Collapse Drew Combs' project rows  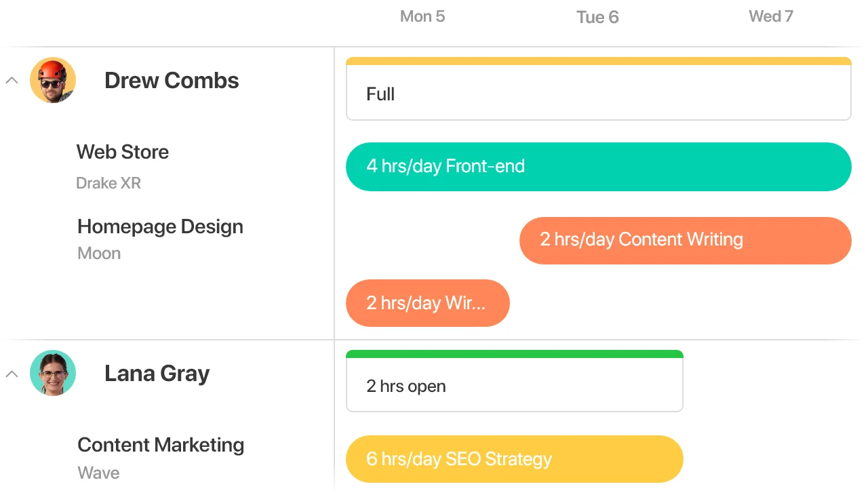pyautogui.click(x=12, y=80)
